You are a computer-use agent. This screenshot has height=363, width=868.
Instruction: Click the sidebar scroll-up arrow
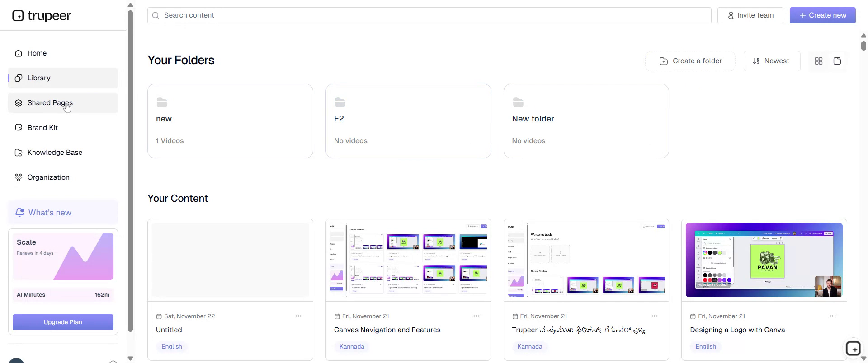click(131, 5)
